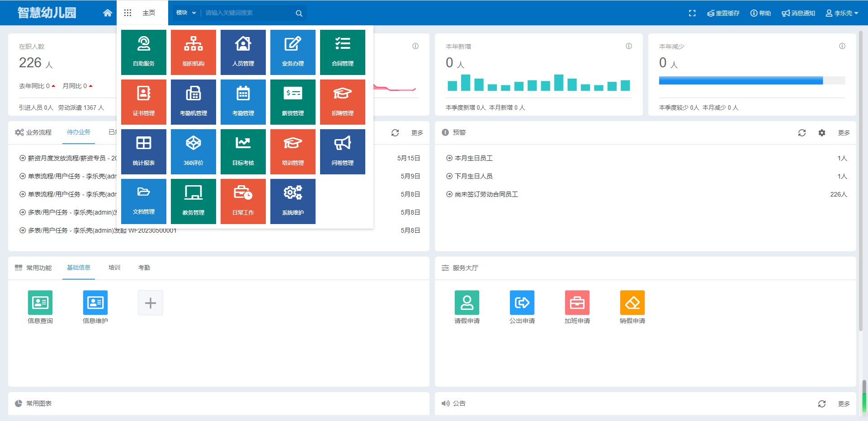Click 更多 in 预警 panel

click(x=844, y=133)
